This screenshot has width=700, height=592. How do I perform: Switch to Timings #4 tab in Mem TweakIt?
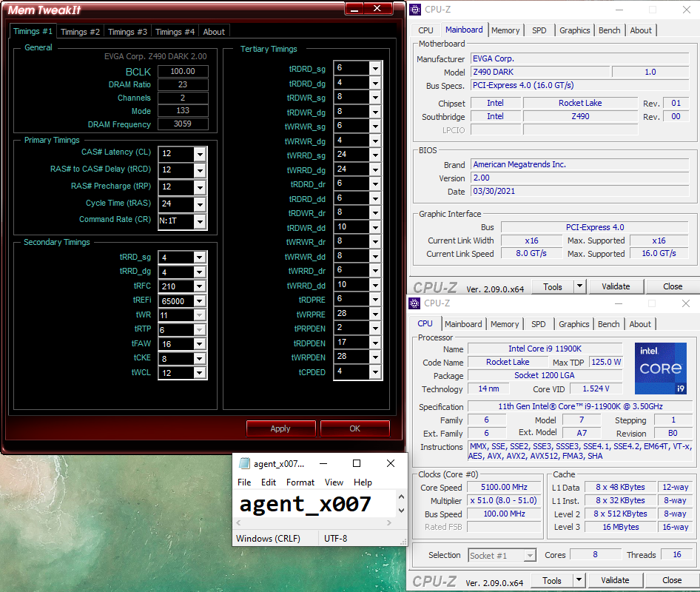(x=175, y=32)
